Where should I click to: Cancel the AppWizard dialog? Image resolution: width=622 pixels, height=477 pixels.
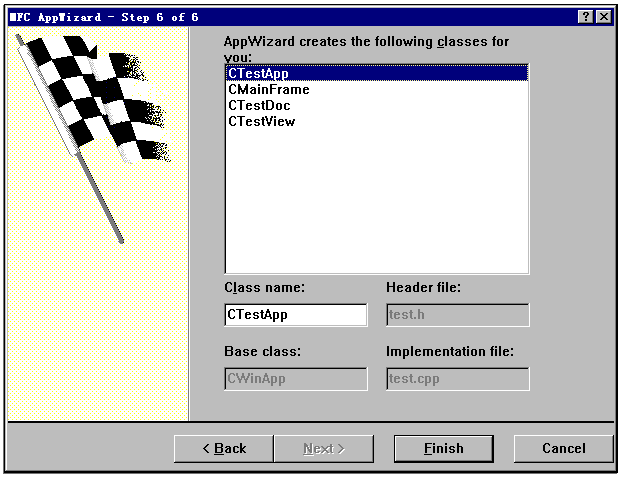[563, 448]
